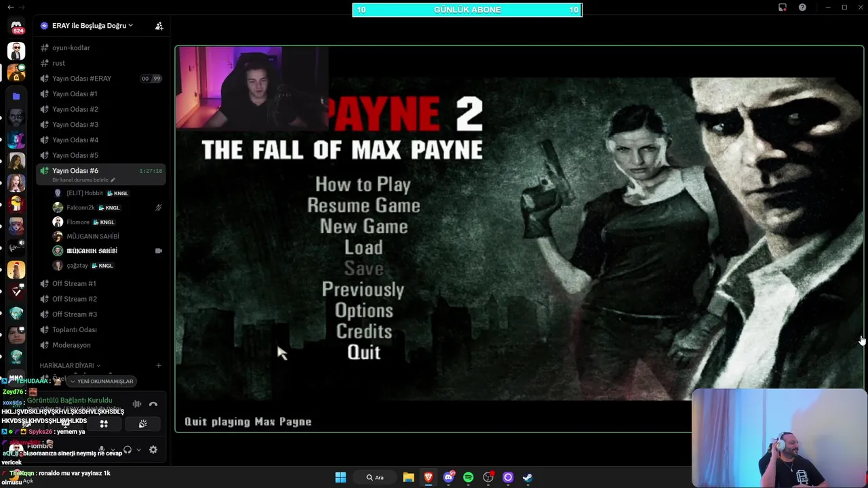Open the server folder icon in sidebar
The height and width of the screenshot is (488, 868).
pos(16,96)
